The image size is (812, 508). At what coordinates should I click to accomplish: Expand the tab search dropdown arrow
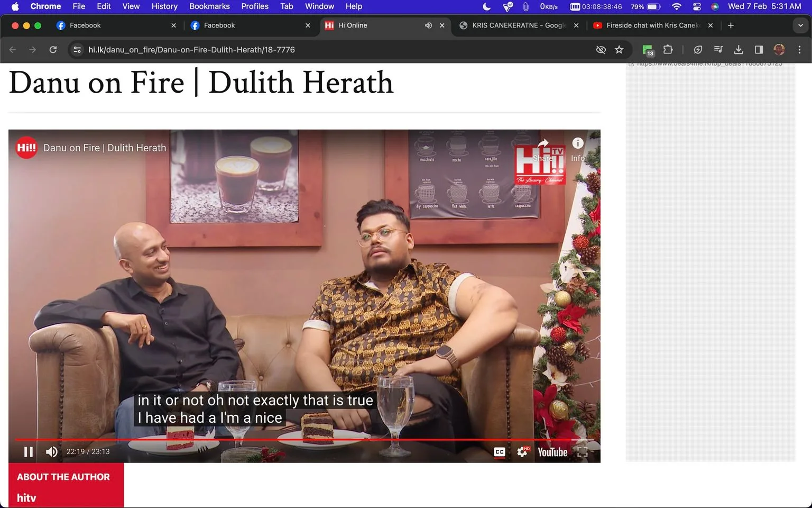tap(800, 25)
